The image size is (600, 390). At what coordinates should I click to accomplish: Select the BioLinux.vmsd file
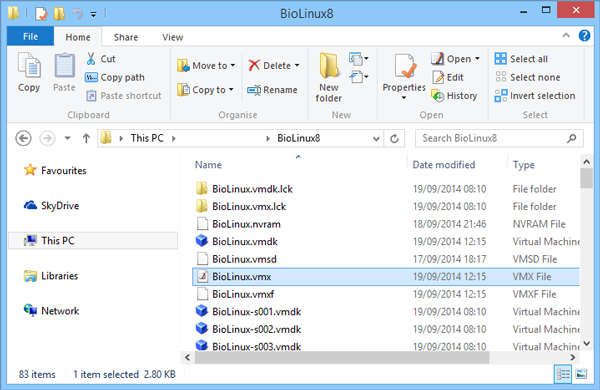click(244, 259)
